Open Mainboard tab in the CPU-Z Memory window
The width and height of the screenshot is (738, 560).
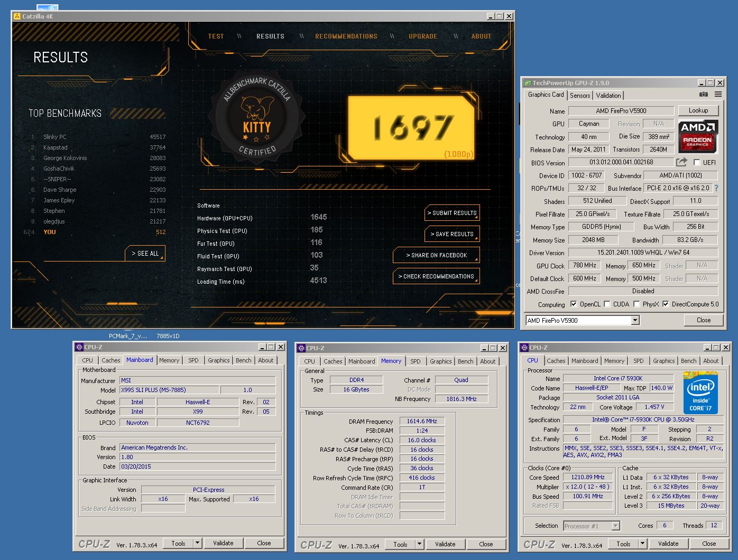pyautogui.click(x=362, y=361)
